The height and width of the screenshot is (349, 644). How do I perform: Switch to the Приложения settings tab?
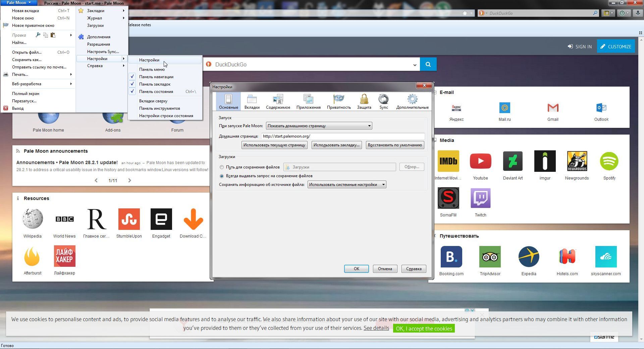tap(308, 101)
